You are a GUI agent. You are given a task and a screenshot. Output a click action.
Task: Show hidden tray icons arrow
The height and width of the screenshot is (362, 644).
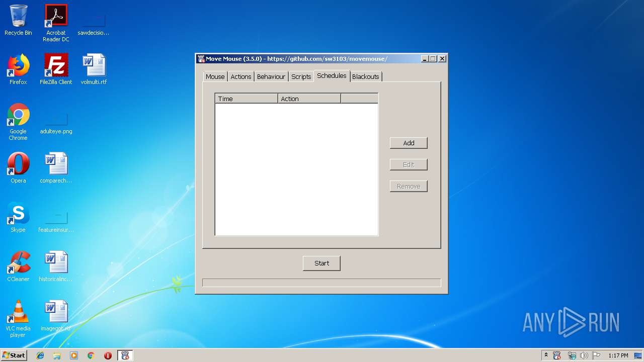[x=546, y=355]
